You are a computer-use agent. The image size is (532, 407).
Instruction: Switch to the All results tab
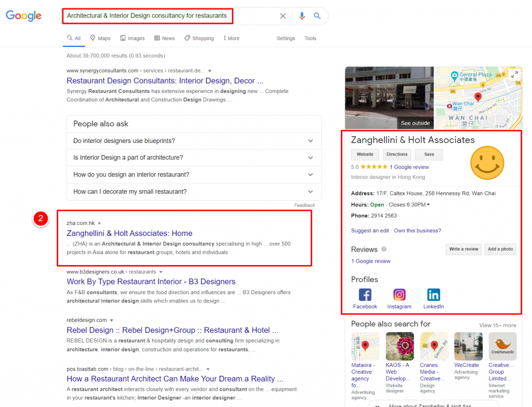point(74,38)
